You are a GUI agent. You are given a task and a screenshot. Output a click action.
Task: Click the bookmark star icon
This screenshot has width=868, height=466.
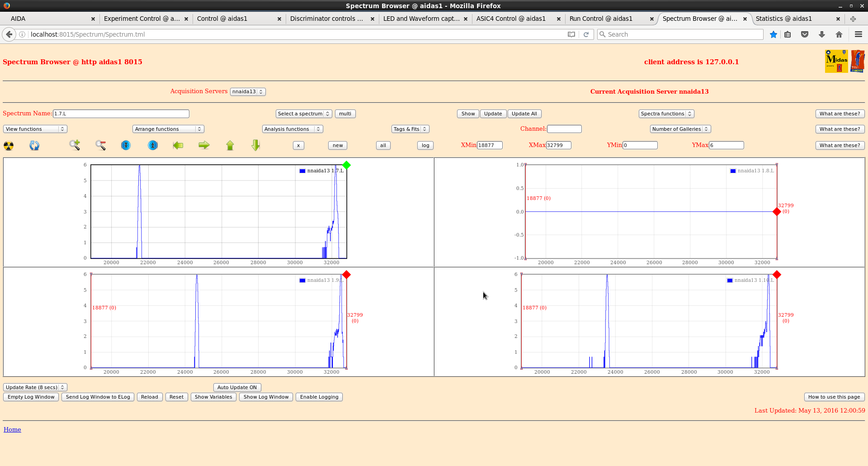point(774,34)
